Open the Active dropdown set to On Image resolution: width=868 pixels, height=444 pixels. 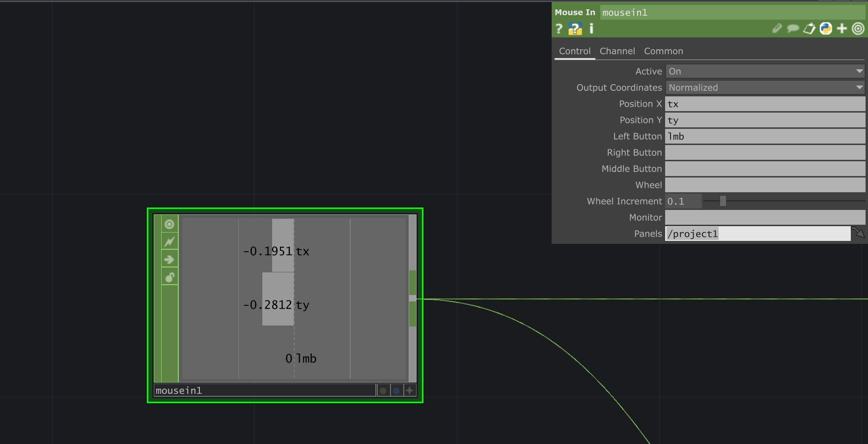click(x=765, y=71)
